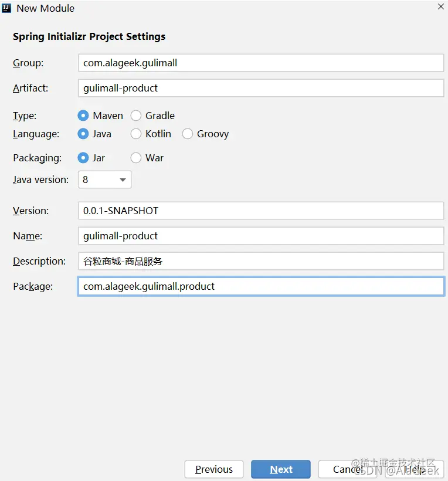Focus the Artifact input field

261,88
